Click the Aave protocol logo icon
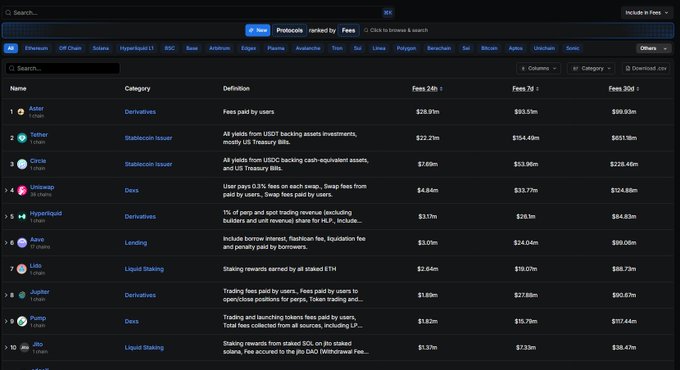Screen dimensions: 680x370 tap(22, 243)
